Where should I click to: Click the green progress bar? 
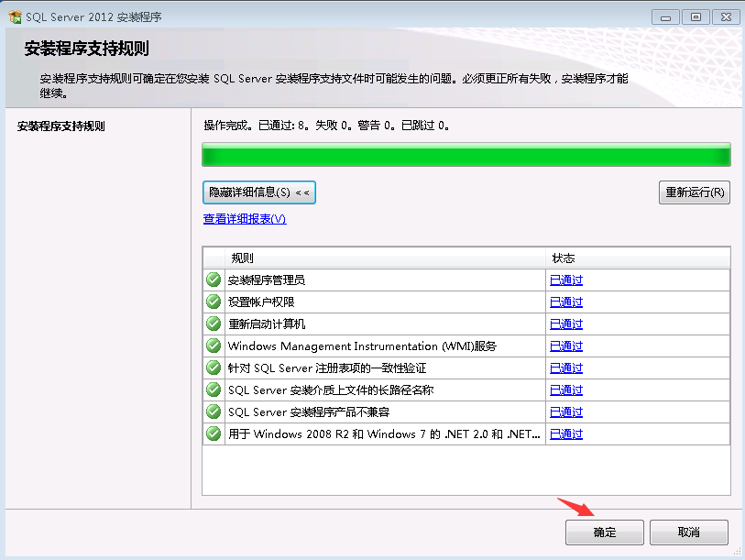coord(466,155)
